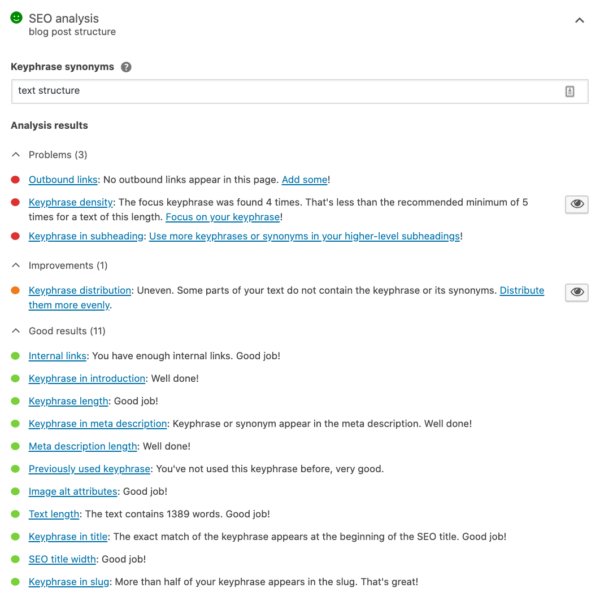Image resolution: width=600 pixels, height=610 pixels.
Task: Open the SEO title width link
Action: click(x=62, y=559)
